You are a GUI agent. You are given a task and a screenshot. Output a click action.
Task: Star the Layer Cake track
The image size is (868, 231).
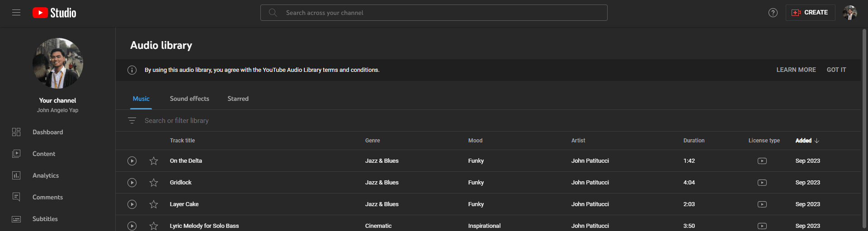pos(154,204)
